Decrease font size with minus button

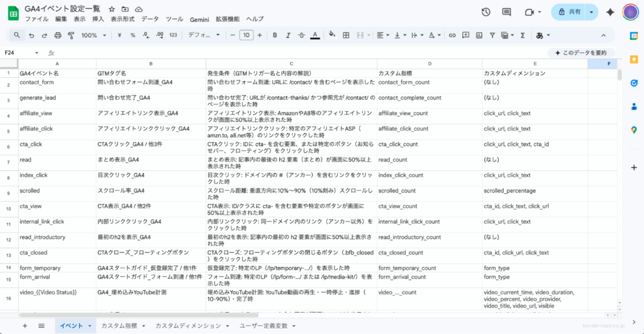click(x=233, y=35)
